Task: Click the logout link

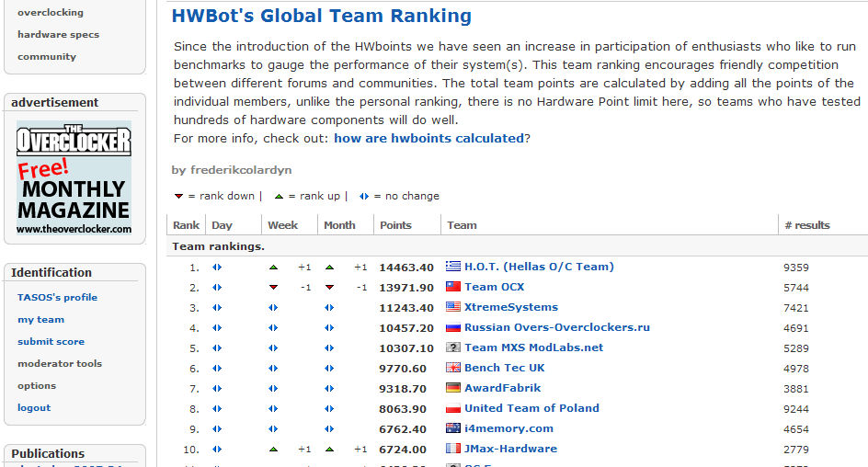Action: (34, 408)
